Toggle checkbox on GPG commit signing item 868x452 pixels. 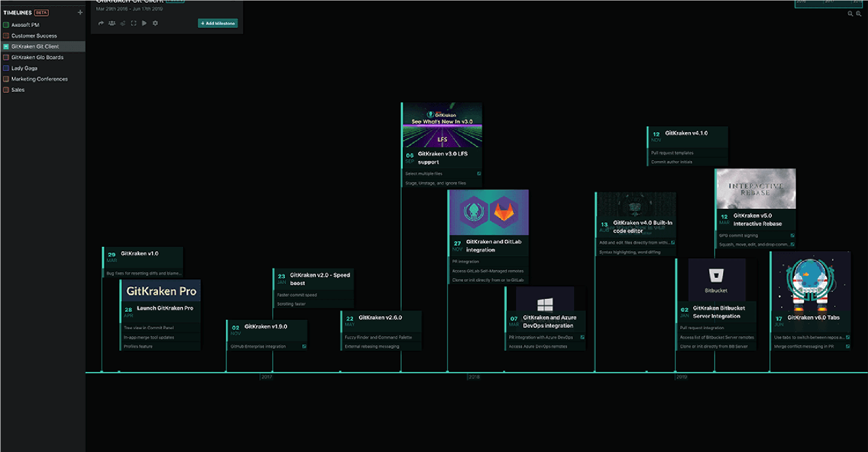coord(792,235)
